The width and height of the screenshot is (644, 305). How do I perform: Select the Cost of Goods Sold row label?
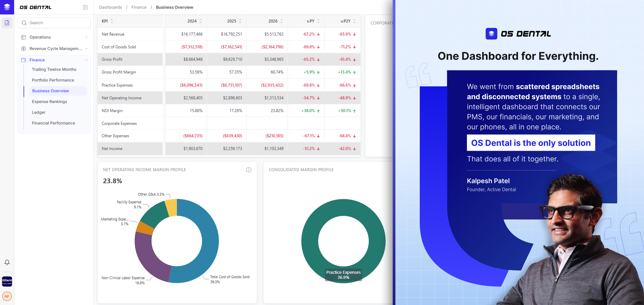119,47
